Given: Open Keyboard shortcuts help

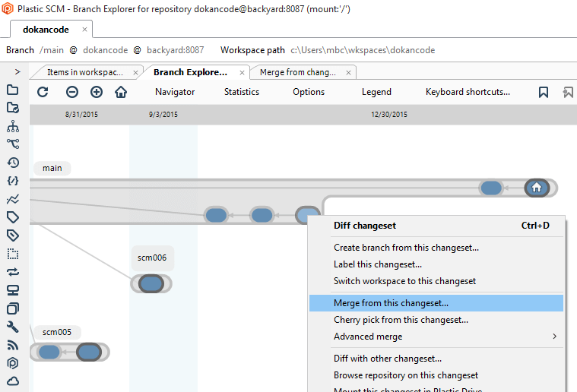Looking at the screenshot, I should pyautogui.click(x=468, y=92).
